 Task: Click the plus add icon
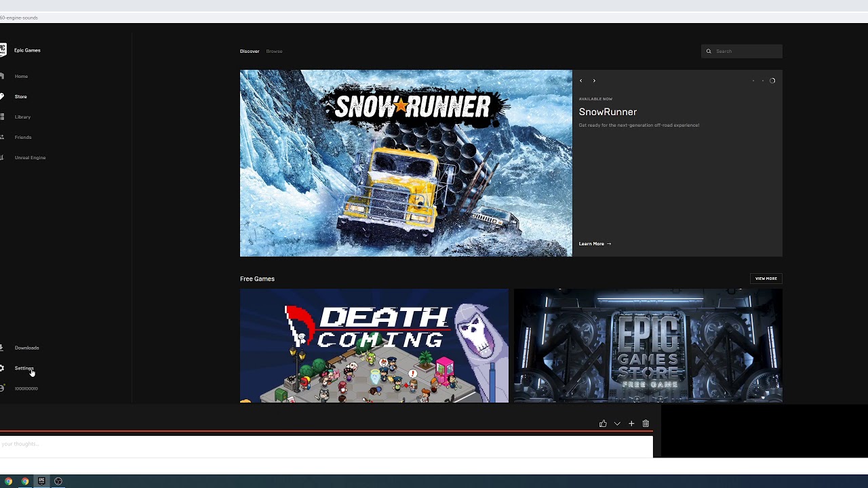coord(631,424)
